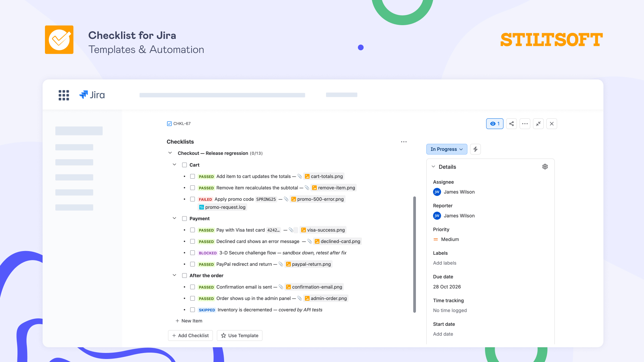Click the Add Checklist button

click(190, 336)
